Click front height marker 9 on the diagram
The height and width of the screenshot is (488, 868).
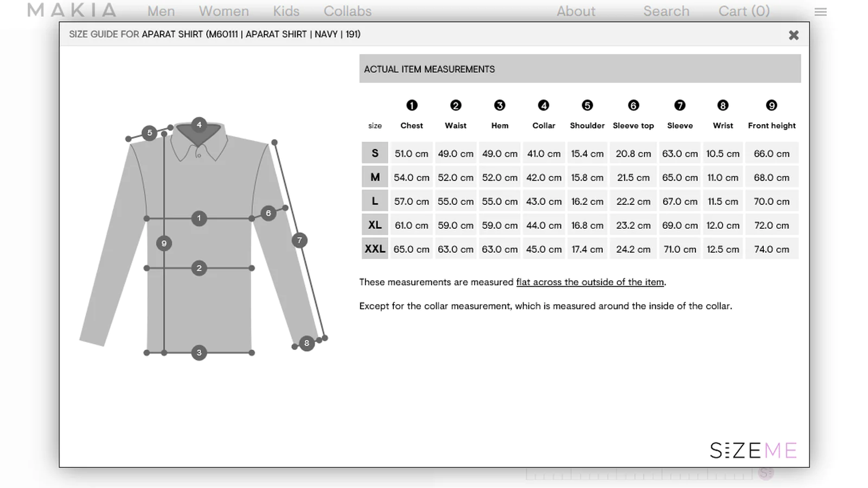[164, 243]
